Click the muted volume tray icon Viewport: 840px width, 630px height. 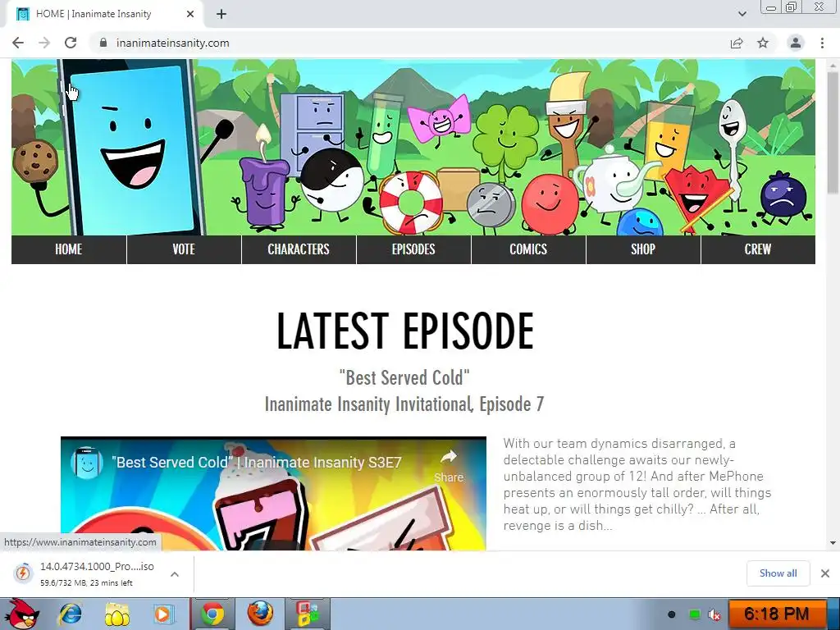click(714, 614)
